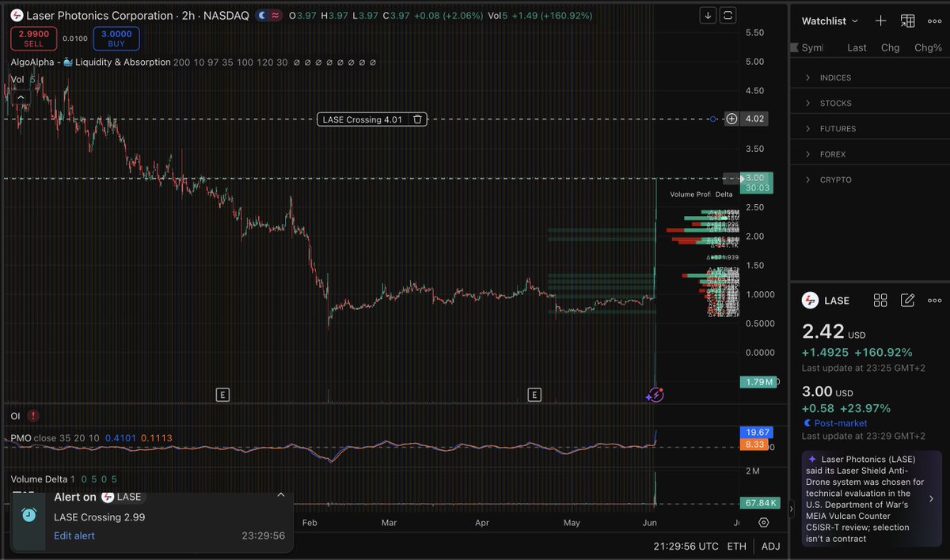Sort by the Symbol column header

(x=811, y=47)
